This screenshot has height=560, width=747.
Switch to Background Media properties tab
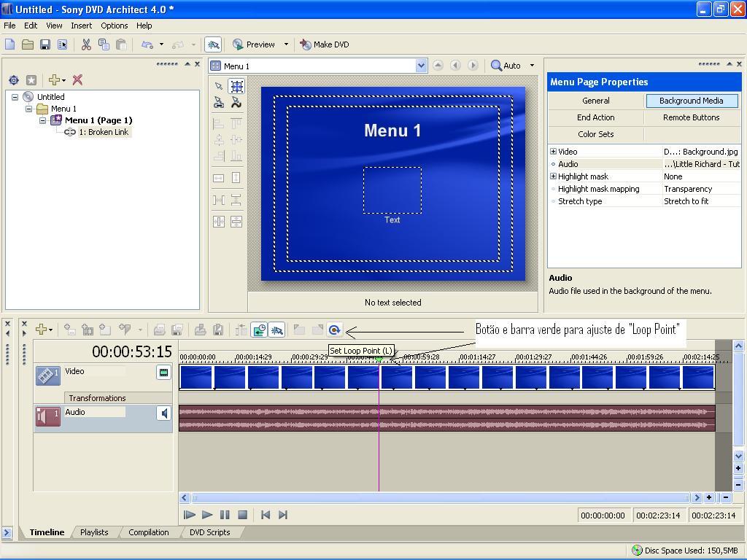click(692, 101)
